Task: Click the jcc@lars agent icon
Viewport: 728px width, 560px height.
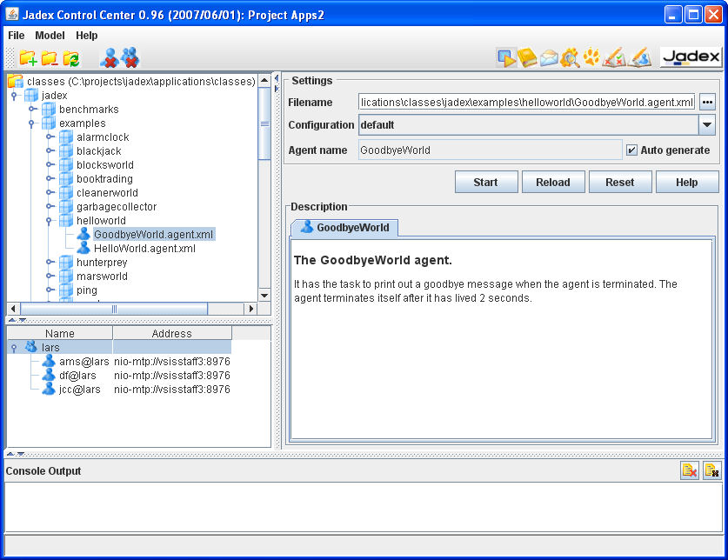Action: (49, 389)
